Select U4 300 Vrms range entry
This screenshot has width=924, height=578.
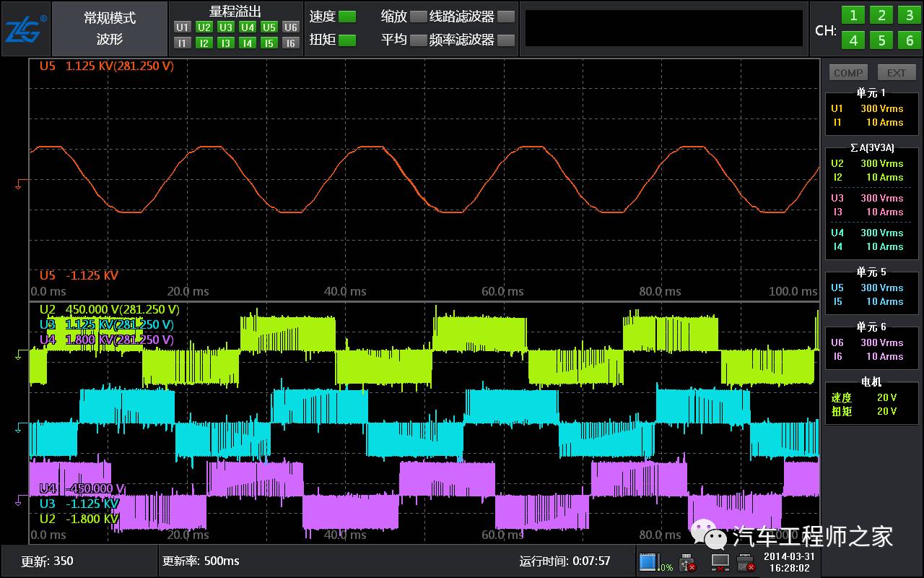point(868,233)
